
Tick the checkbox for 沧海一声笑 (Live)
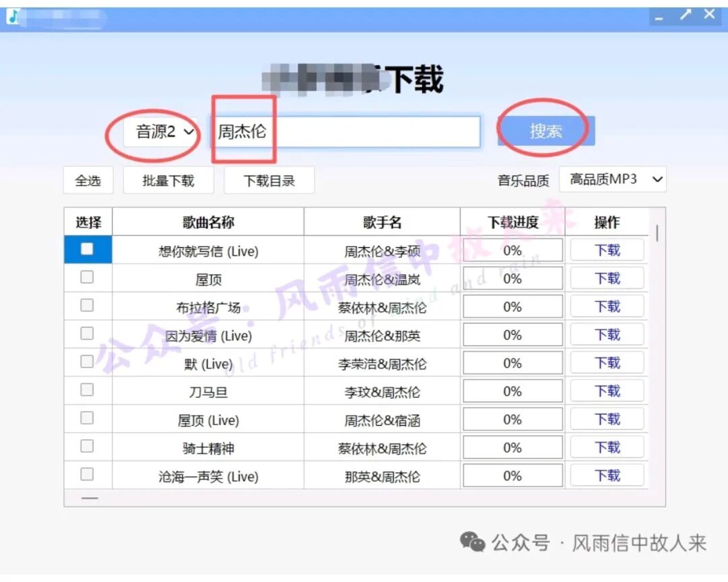(87, 474)
